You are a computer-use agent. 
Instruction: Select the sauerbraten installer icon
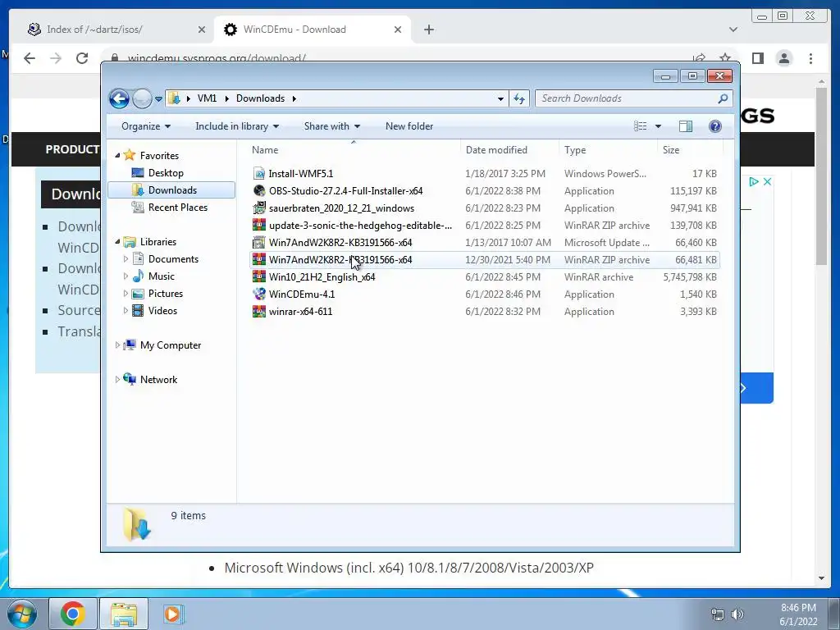coord(258,208)
